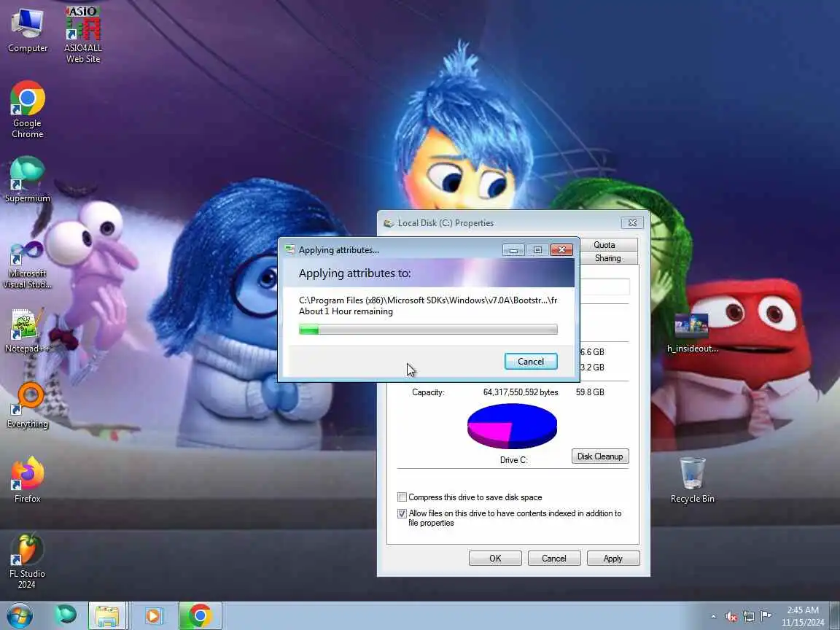Click the Show desktop strip on taskbar

pyautogui.click(x=835, y=616)
